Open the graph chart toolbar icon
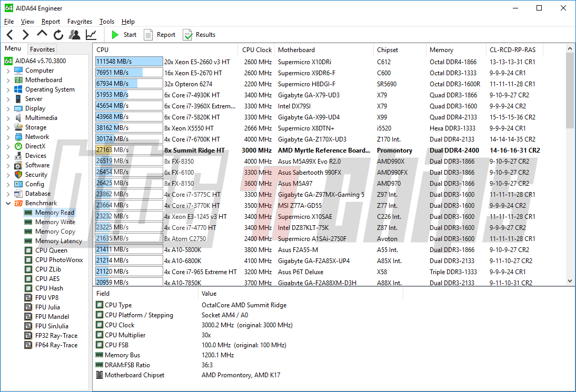Screen dimensions: 576x392 pyautogui.click(x=91, y=35)
